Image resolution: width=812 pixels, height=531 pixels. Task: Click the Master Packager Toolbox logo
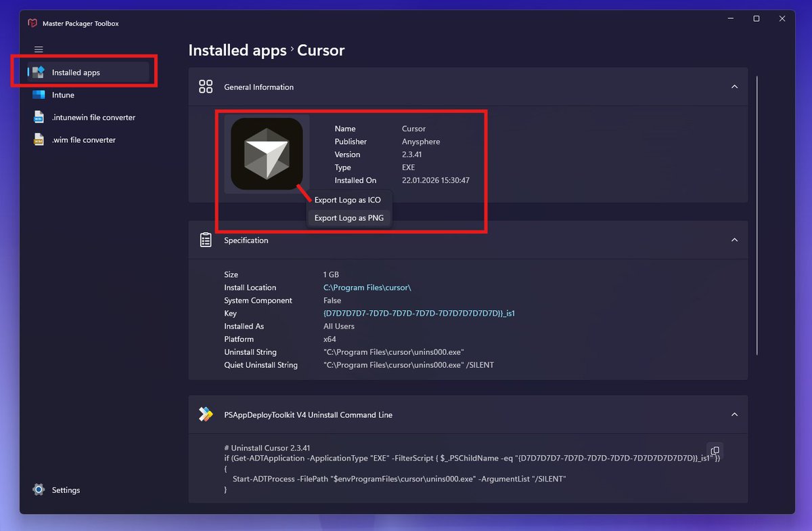pos(32,23)
